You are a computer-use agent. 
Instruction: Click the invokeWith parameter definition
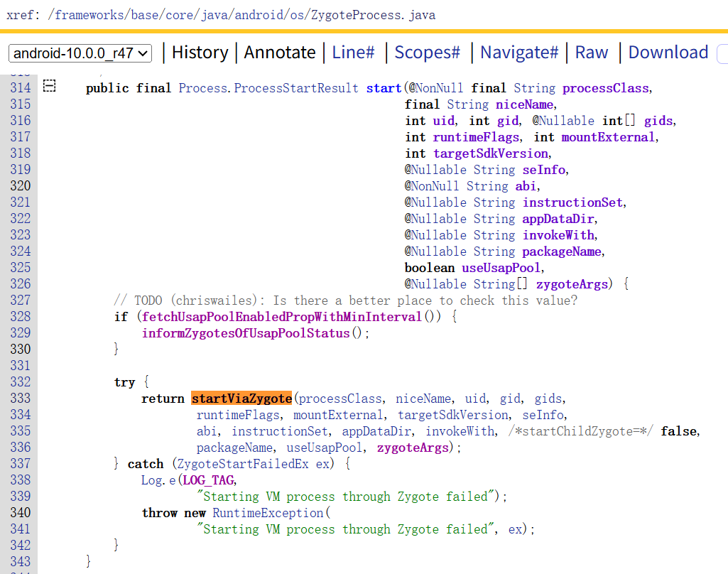pyautogui.click(x=558, y=235)
